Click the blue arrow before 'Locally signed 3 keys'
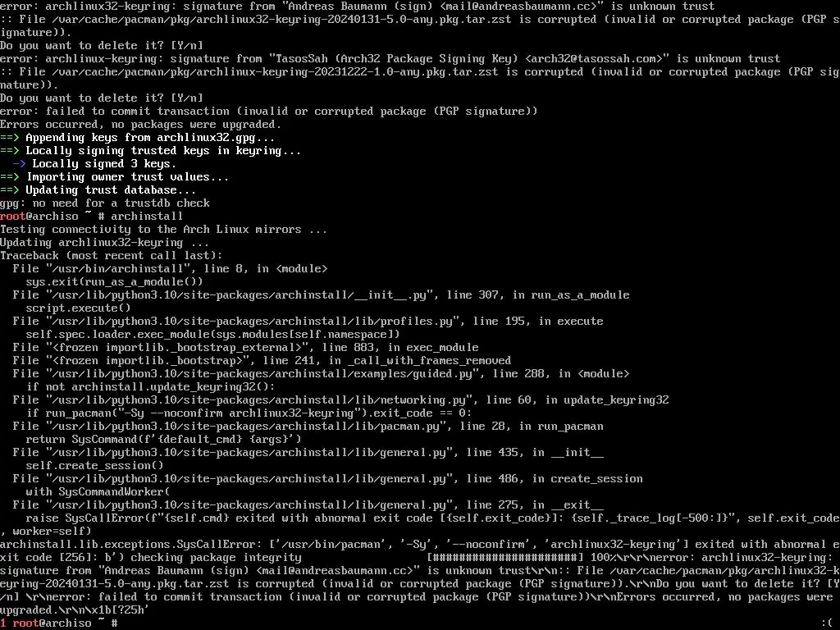Screen dimensions: 840x630 click(x=19, y=164)
